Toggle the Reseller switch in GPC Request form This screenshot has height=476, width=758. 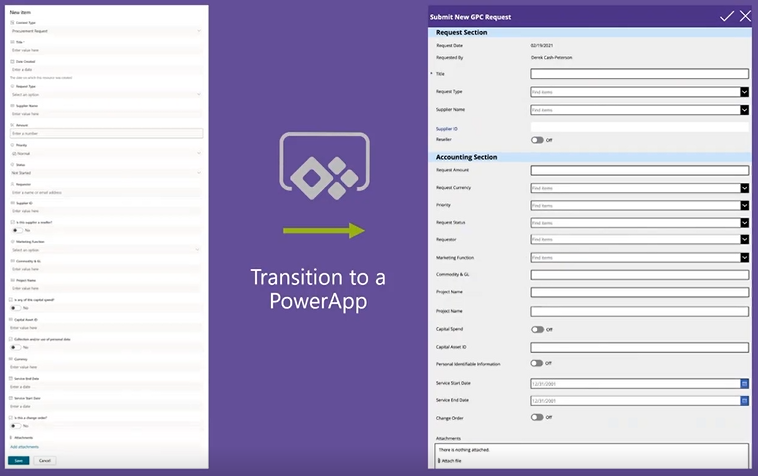click(x=537, y=140)
